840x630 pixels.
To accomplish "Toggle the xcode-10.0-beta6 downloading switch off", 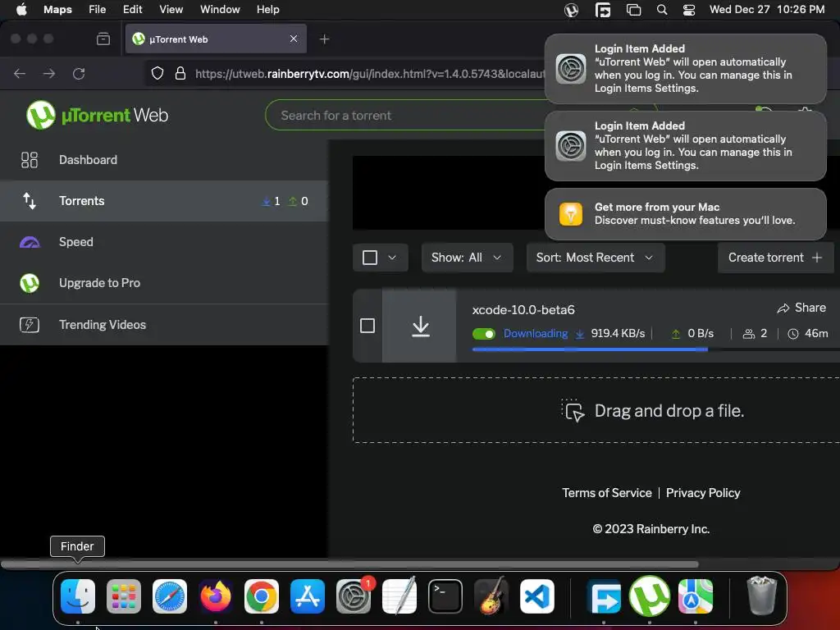I will tap(484, 334).
